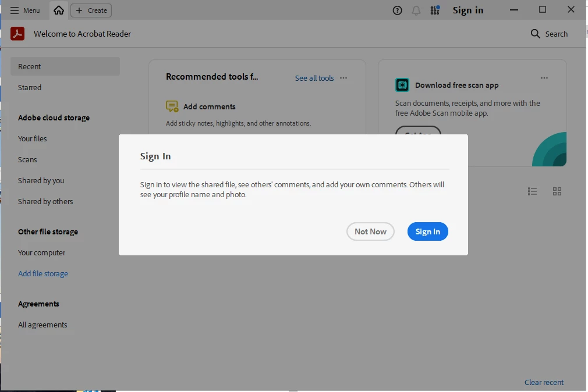Click Not Now in the dialog
Image resolution: width=588 pixels, height=392 pixels.
(370, 231)
